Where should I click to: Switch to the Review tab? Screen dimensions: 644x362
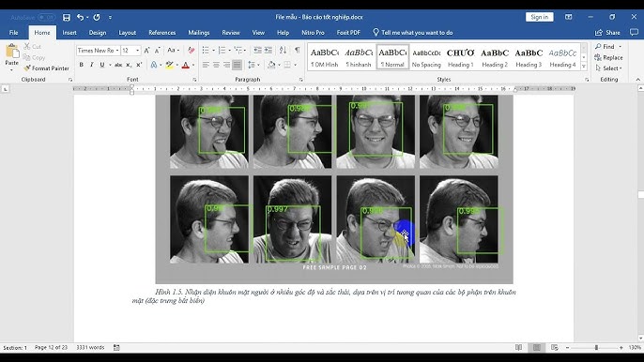(x=231, y=33)
